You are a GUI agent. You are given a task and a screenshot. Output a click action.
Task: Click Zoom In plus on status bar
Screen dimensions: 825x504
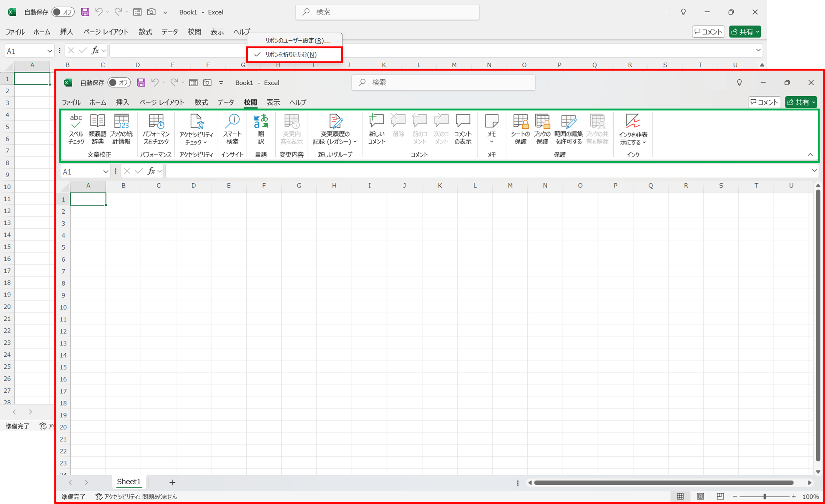(794, 496)
